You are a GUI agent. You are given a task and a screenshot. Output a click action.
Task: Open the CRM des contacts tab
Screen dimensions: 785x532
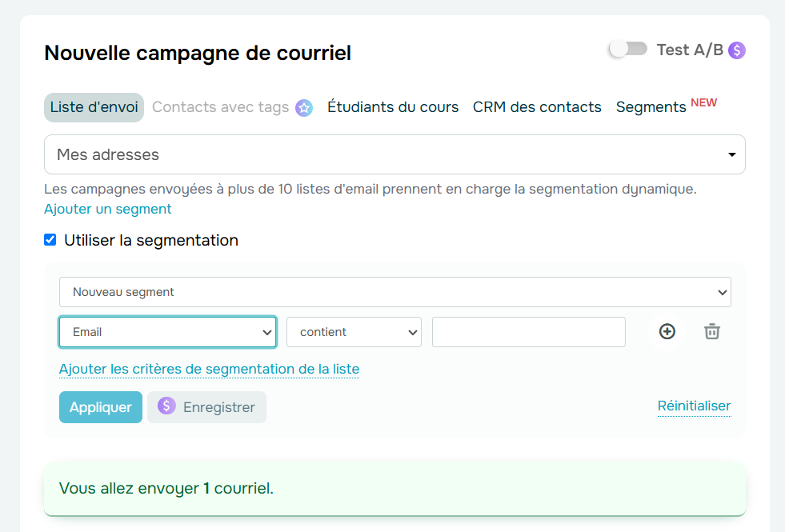537,106
